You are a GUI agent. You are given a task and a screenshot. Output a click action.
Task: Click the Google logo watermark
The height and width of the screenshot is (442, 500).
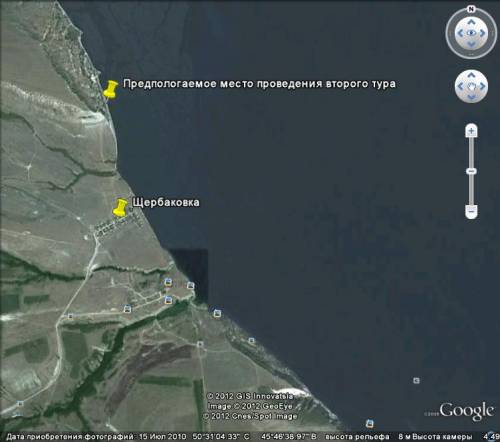click(x=466, y=411)
